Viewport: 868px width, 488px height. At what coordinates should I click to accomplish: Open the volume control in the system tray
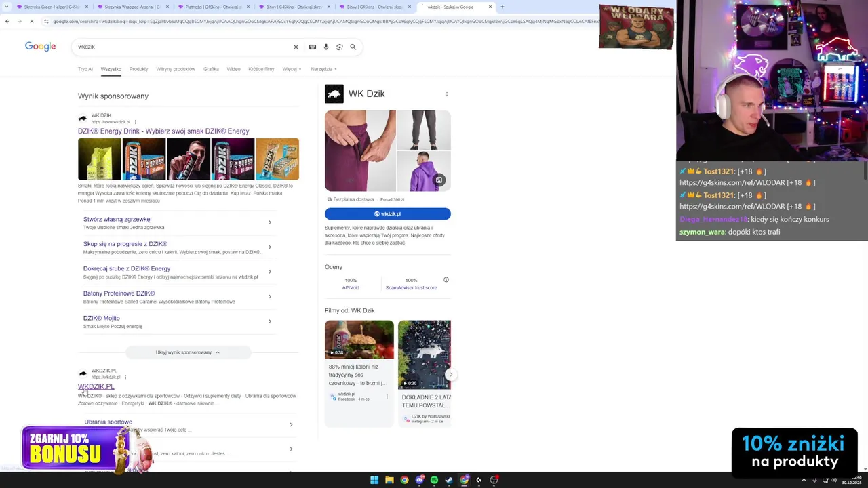[834, 480]
